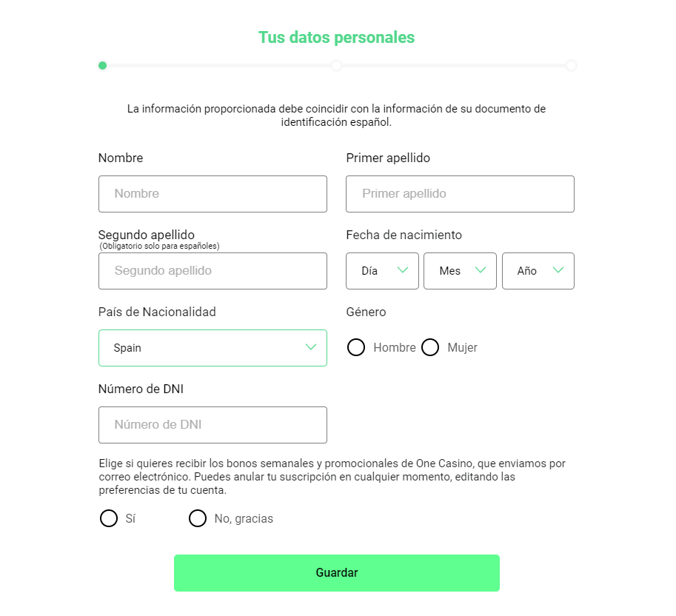676x616 pixels.
Task: Select the Hombre gender radio button
Action: [356, 347]
